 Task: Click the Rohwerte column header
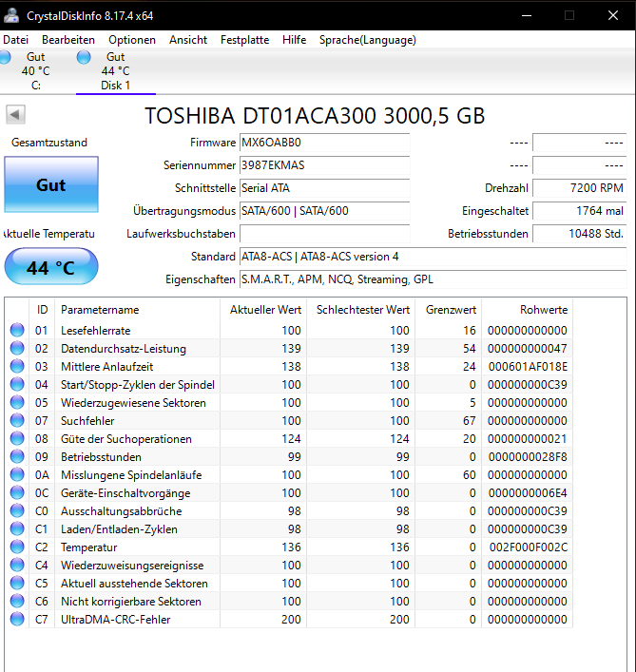[x=527, y=310]
